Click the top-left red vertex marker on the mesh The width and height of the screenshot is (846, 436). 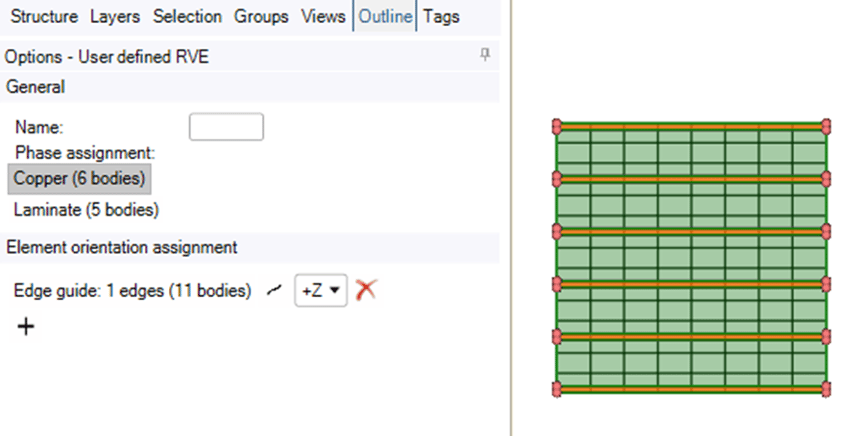[558, 126]
